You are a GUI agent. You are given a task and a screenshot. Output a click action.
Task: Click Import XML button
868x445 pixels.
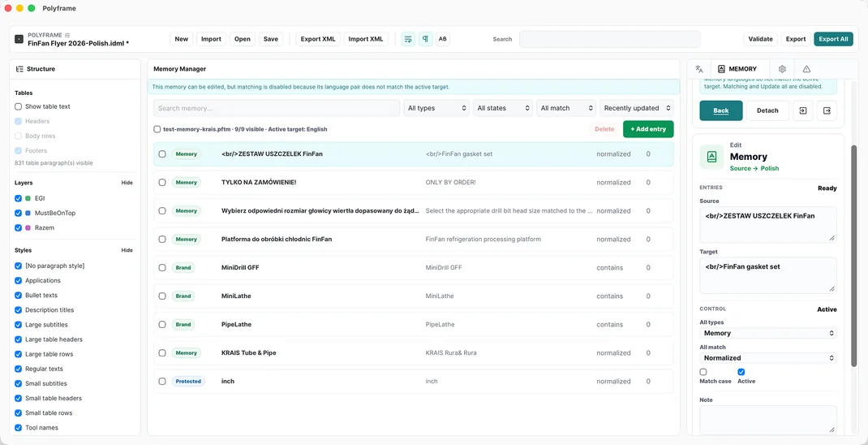pos(366,39)
